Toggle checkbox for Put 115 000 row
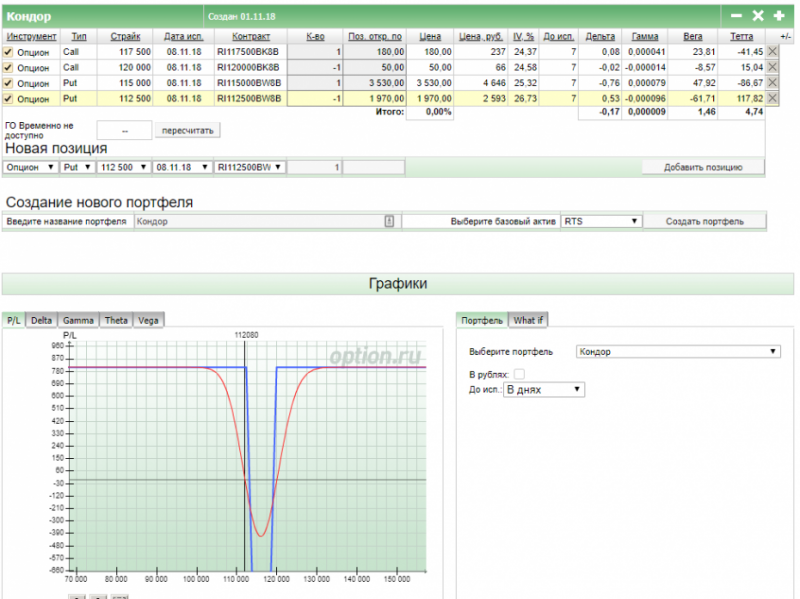Screen dimensions: 800x599 point(9,83)
